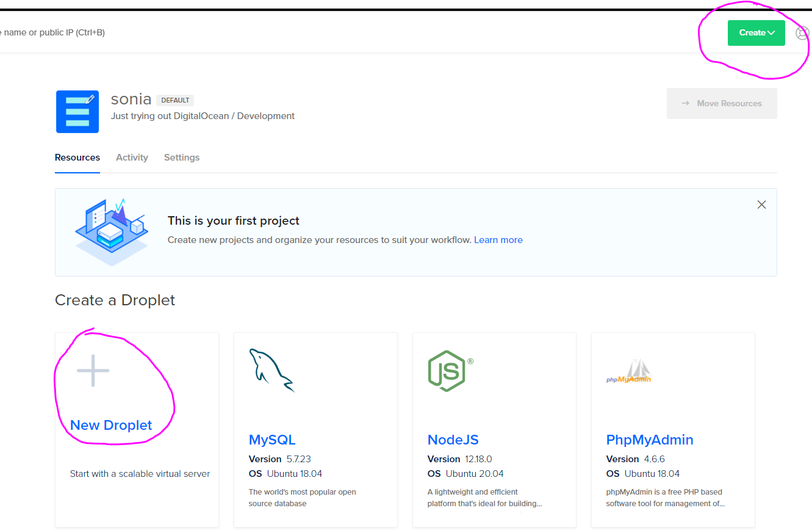Image resolution: width=812 pixels, height=530 pixels.
Task: Click the sonia project name
Action: (131, 100)
